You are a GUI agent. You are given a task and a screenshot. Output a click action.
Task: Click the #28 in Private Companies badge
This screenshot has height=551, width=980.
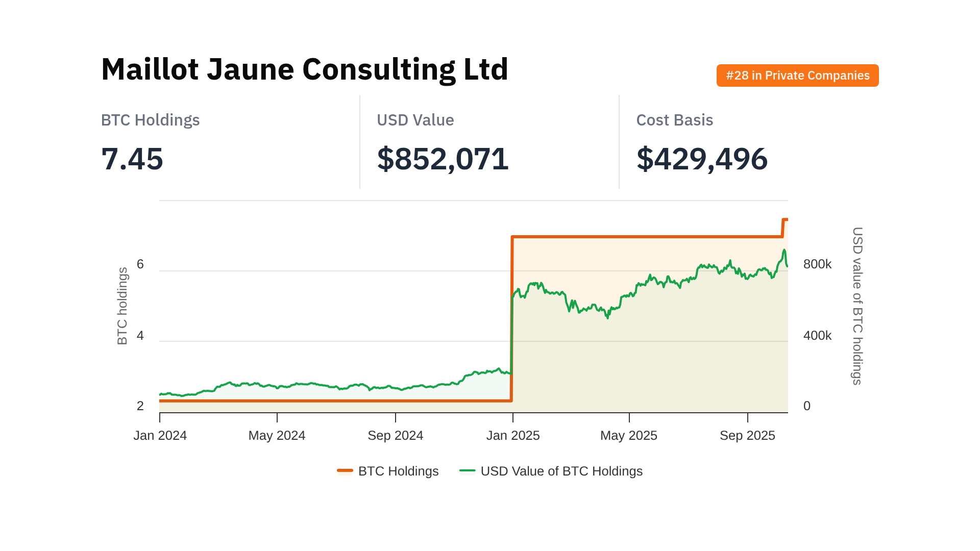[797, 76]
